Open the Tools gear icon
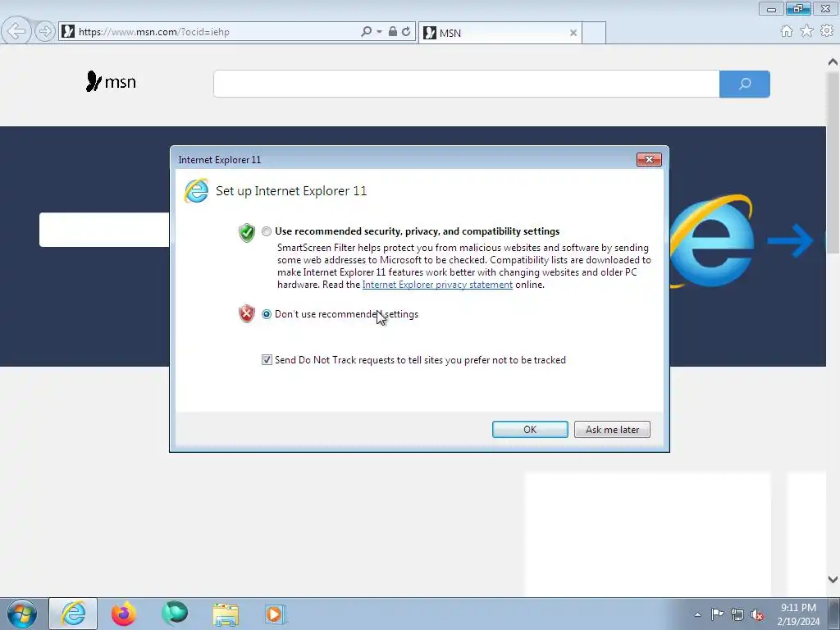840x630 pixels. (827, 31)
